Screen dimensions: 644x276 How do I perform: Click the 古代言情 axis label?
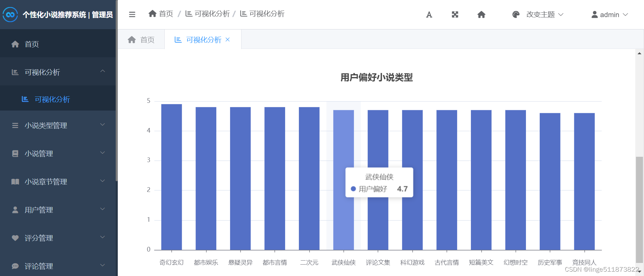(x=447, y=262)
